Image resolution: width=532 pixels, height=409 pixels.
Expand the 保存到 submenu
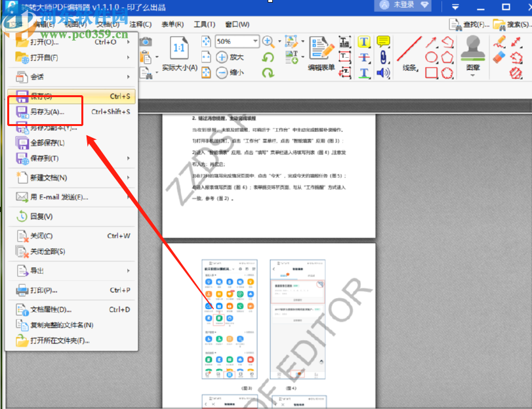(x=128, y=158)
